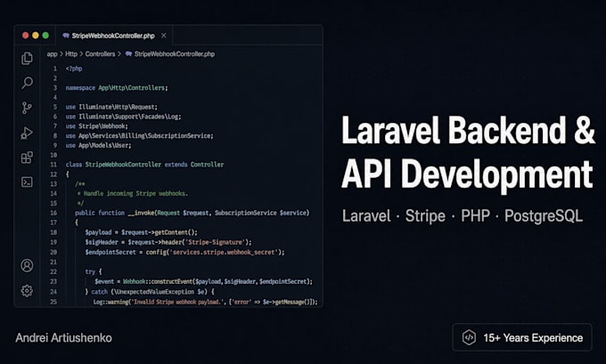Click 'Stripe' in the tech list subtitle
Image resolution: width=606 pixels, height=364 pixels.
[x=425, y=215]
